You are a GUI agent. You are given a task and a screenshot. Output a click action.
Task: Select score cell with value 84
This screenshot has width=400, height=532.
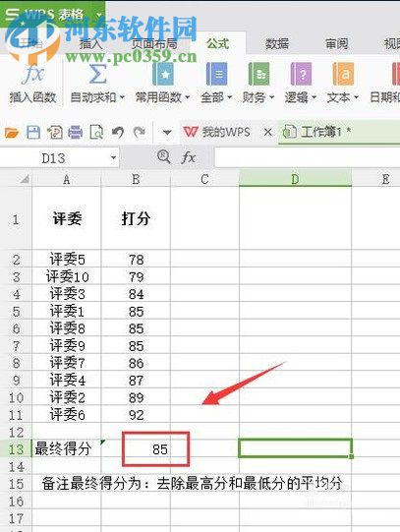[x=136, y=294]
